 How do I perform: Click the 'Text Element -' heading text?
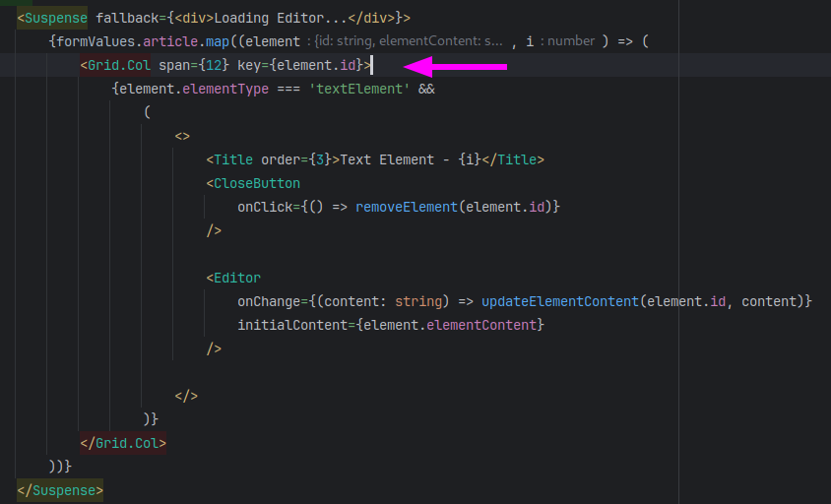(395, 159)
